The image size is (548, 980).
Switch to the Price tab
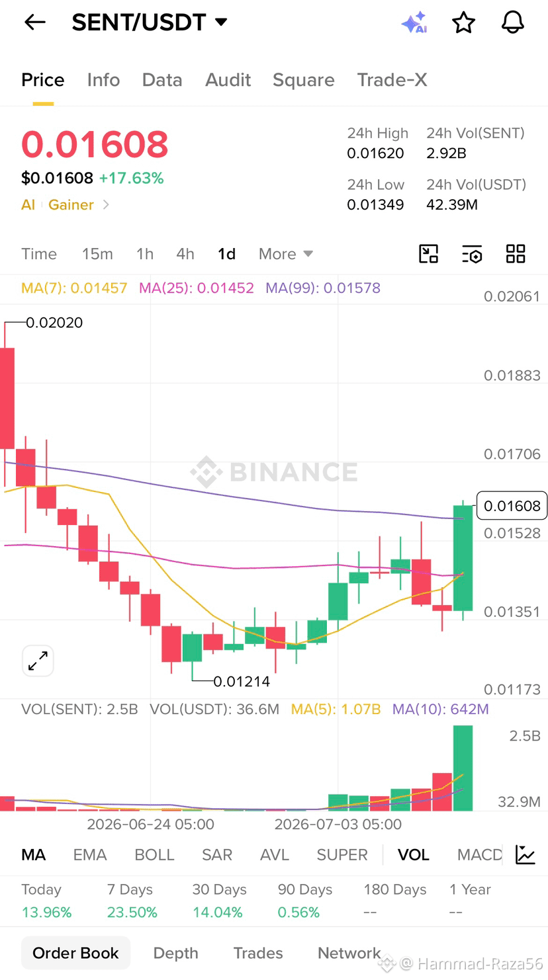point(43,80)
